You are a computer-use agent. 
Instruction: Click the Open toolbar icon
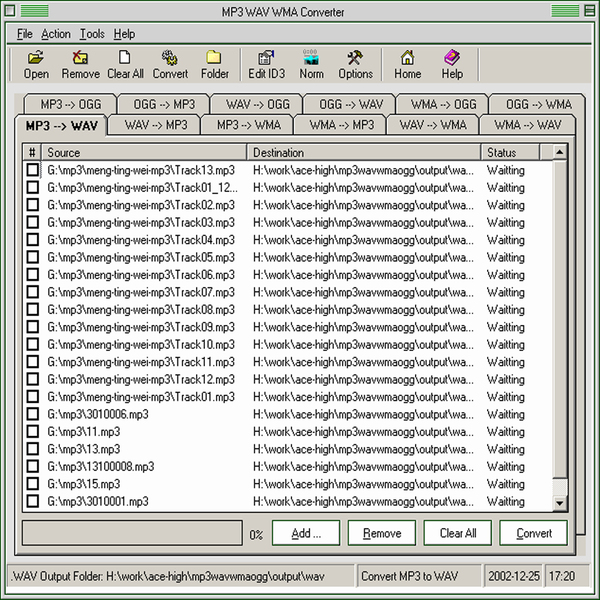pos(36,64)
